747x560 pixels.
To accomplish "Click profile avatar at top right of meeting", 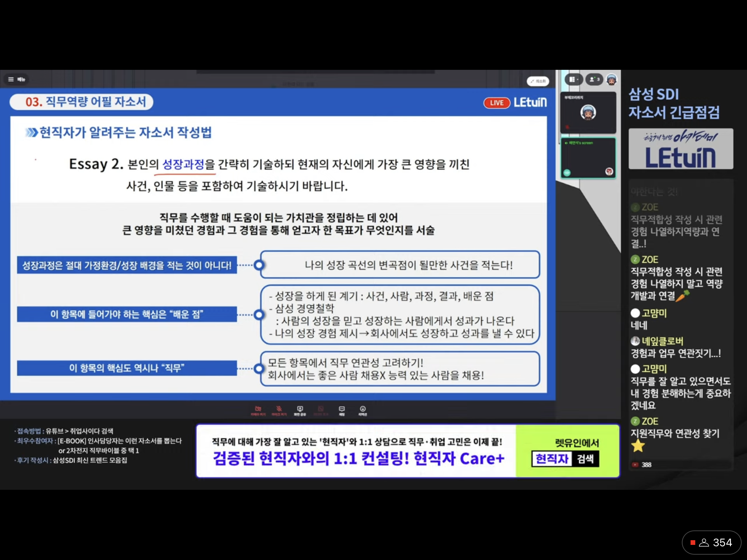I will click(612, 80).
